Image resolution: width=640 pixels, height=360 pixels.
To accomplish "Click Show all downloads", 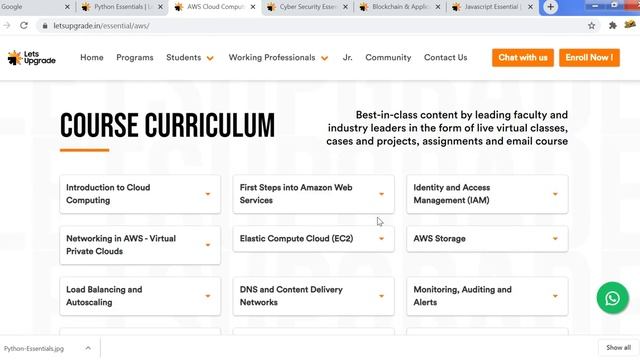I will click(x=618, y=348).
